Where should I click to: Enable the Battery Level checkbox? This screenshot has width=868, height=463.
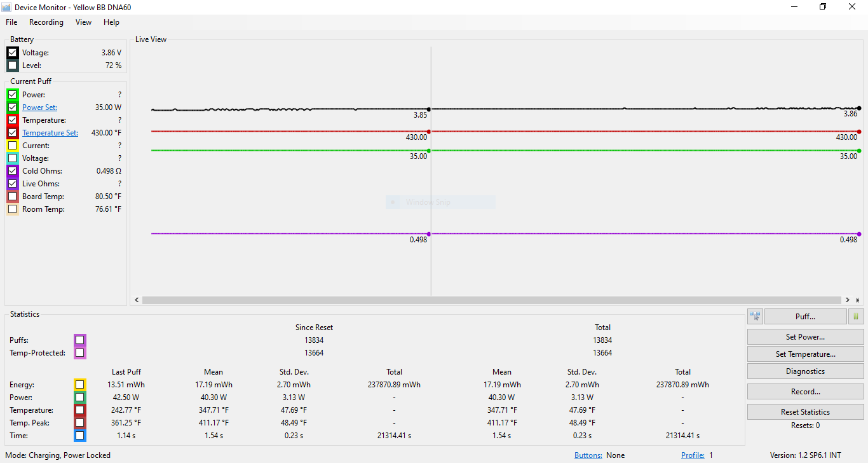pyautogui.click(x=13, y=66)
